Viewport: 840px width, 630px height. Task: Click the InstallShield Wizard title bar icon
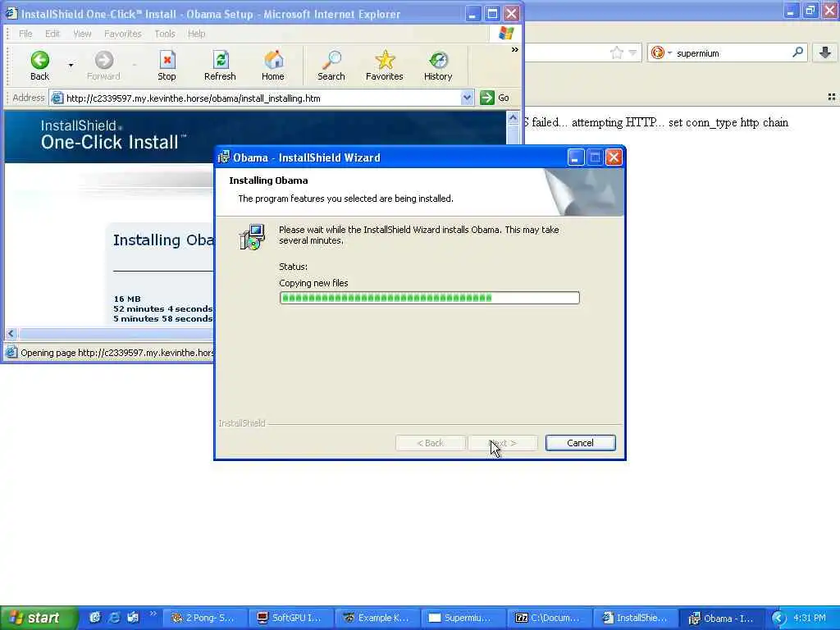click(x=223, y=157)
